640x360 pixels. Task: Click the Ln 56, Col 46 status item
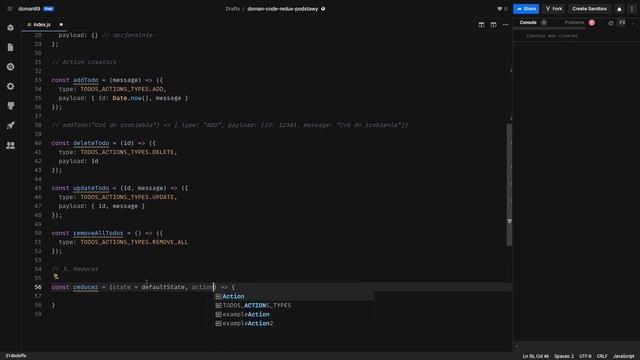pyautogui.click(x=536, y=356)
